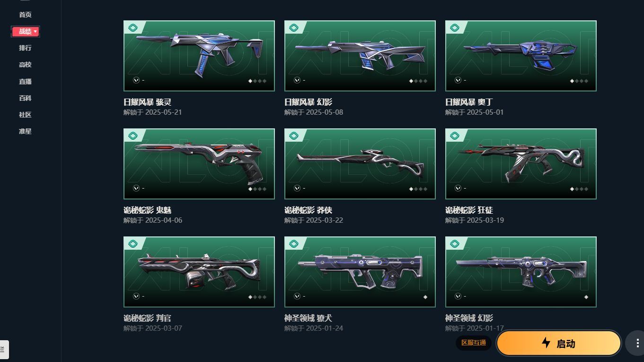The height and width of the screenshot is (362, 644).
Task: Open the three-dot more options button
Action: 635,343
